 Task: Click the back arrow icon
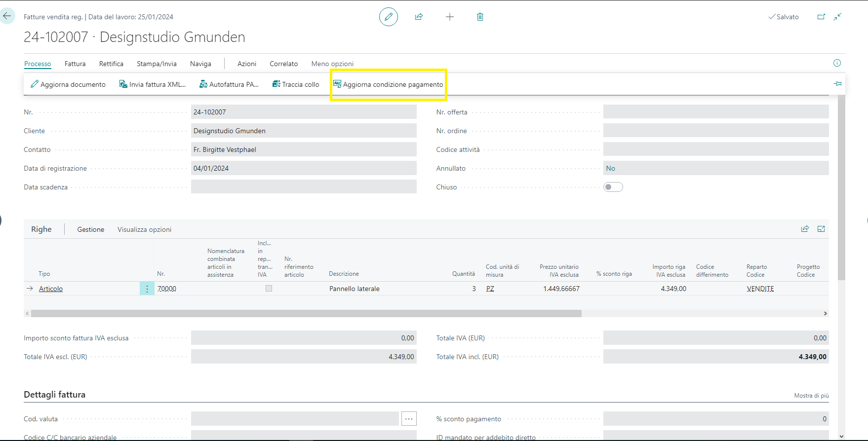pos(7,16)
